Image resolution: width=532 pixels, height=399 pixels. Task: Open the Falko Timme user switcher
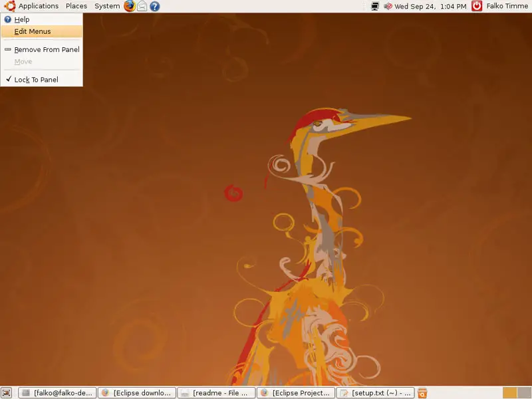coord(507,6)
